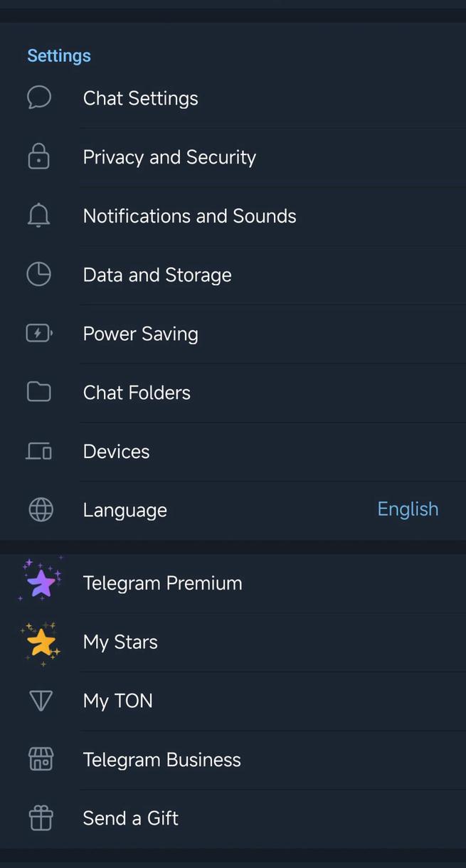This screenshot has height=868, width=466.
Task: Click the TON diamond icon
Action: click(41, 700)
